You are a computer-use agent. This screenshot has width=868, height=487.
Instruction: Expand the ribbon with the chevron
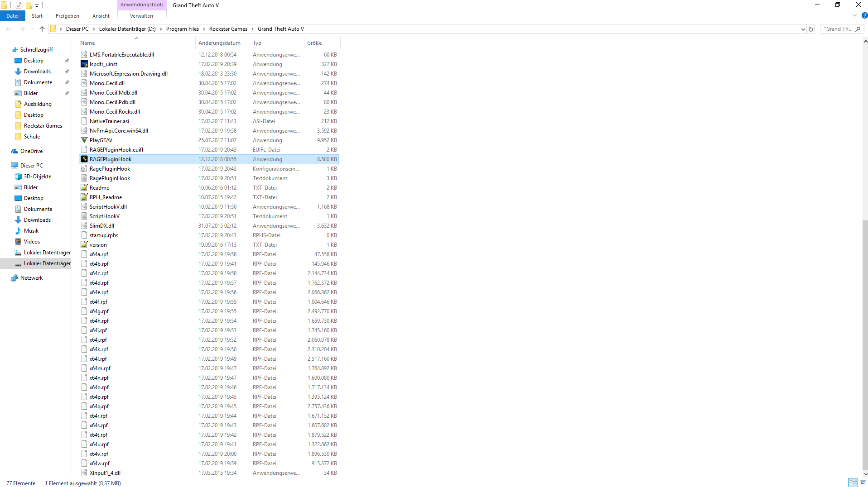tap(855, 16)
